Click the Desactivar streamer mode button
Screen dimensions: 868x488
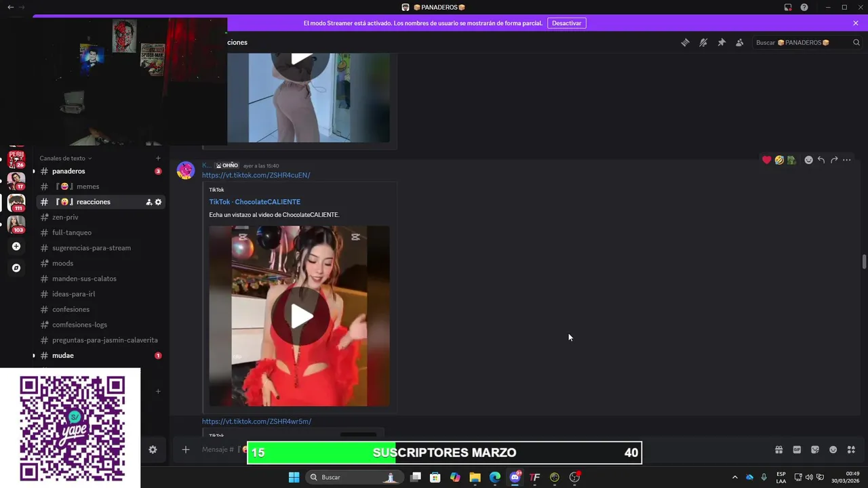click(566, 23)
